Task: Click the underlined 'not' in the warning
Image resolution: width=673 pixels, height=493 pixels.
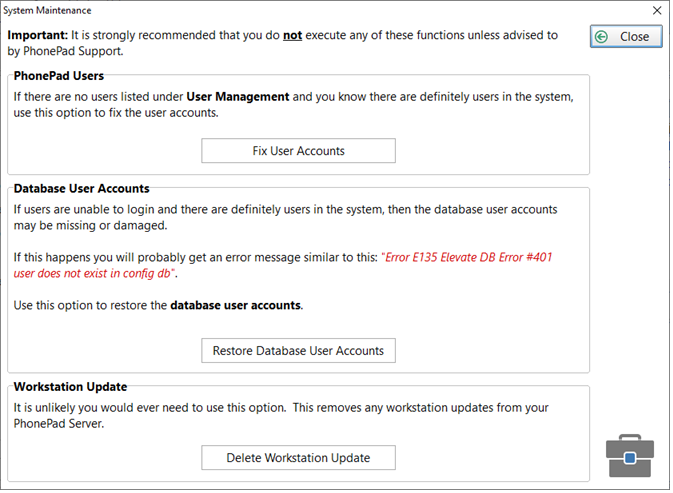Action: (292, 35)
